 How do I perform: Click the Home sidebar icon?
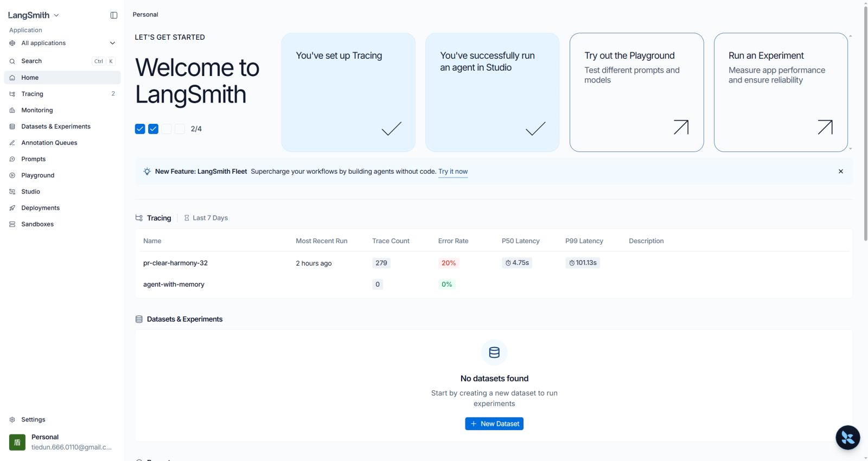click(x=12, y=78)
